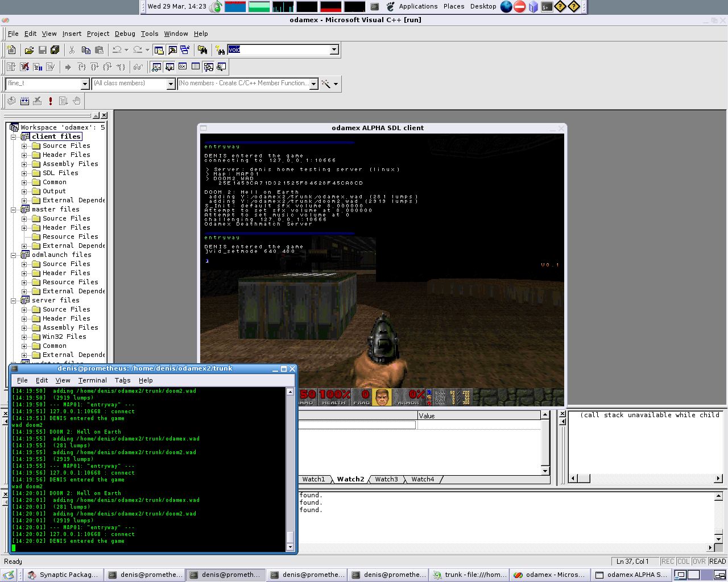This screenshot has height=582, width=728.
Task: Toggle the Call Stack window button
Action: (209, 67)
